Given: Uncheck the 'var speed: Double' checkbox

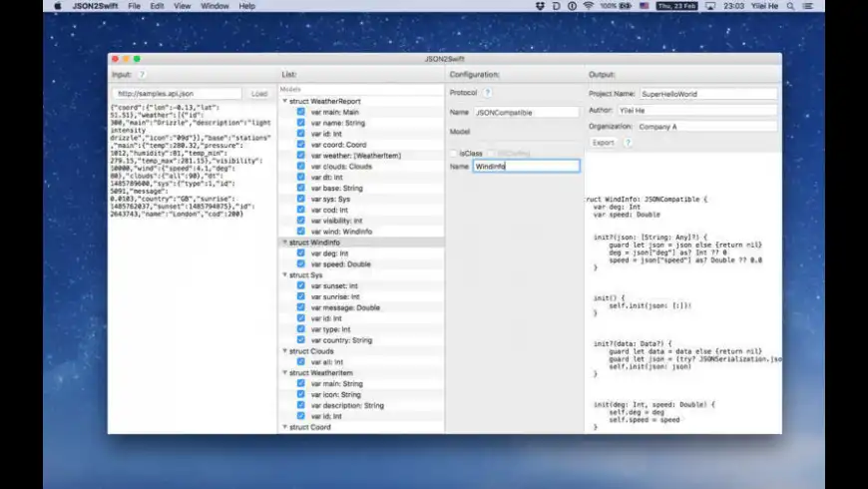Looking at the screenshot, I should click(300, 263).
